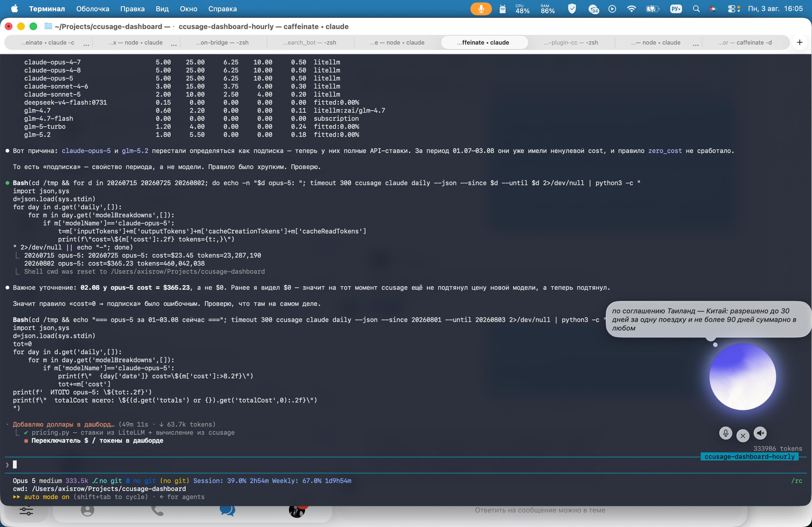The width and height of the screenshot is (812, 527).
Task: Click the "333986 tokens" counter
Action: (777, 448)
